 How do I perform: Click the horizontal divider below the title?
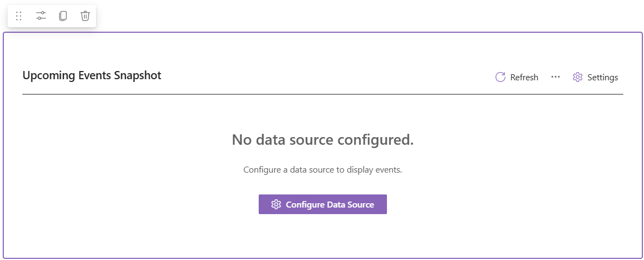click(322, 94)
